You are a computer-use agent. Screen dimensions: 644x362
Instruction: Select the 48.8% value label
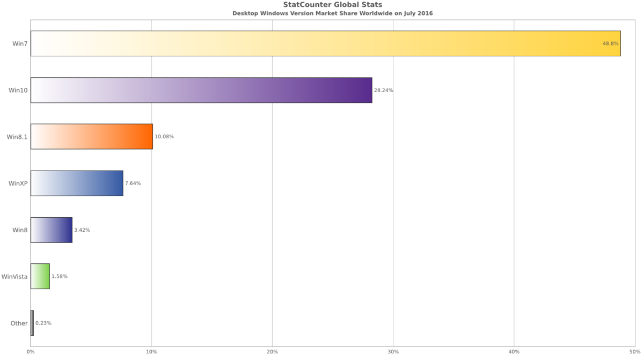click(611, 43)
